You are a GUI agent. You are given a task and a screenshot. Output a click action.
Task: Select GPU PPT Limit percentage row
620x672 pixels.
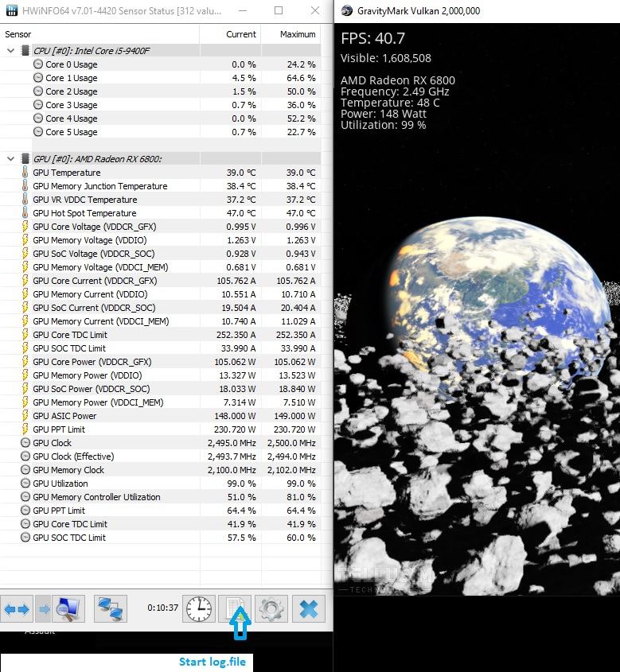click(x=160, y=510)
